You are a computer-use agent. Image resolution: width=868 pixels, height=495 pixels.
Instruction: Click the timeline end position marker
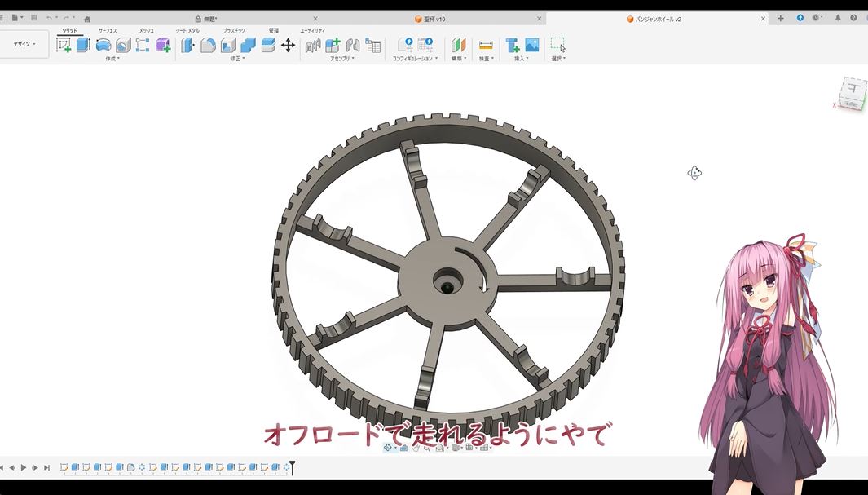click(292, 467)
